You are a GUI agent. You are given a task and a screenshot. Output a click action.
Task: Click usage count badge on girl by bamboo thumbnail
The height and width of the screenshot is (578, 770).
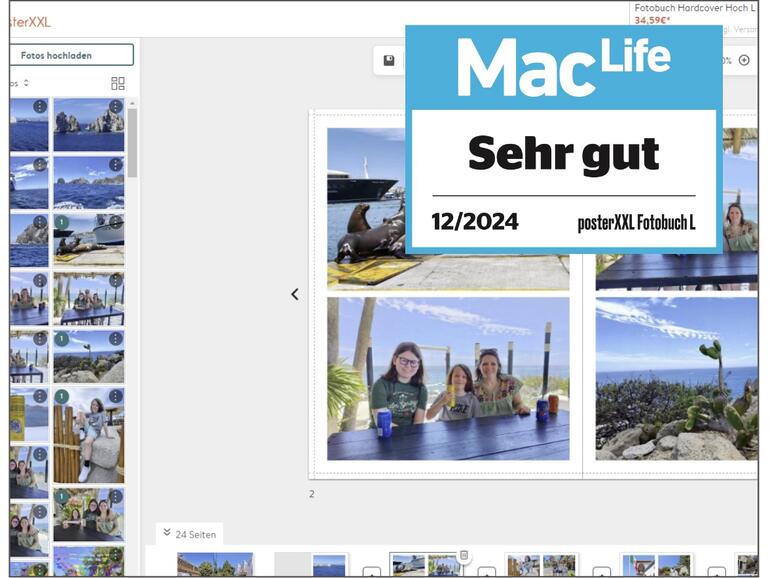tap(61, 396)
